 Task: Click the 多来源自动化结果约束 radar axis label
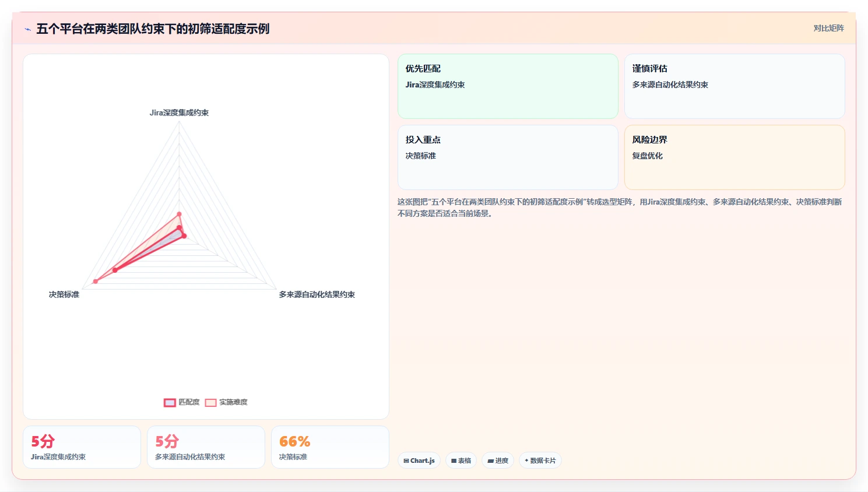pyautogui.click(x=317, y=294)
